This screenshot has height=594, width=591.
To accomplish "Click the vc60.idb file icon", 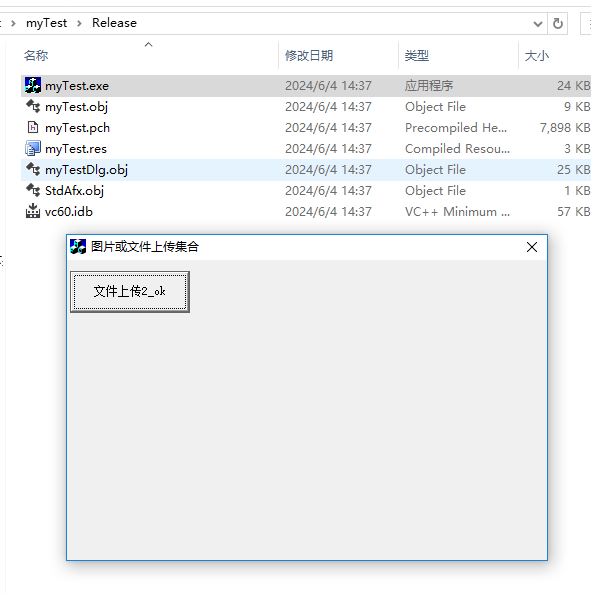I will tap(33, 211).
